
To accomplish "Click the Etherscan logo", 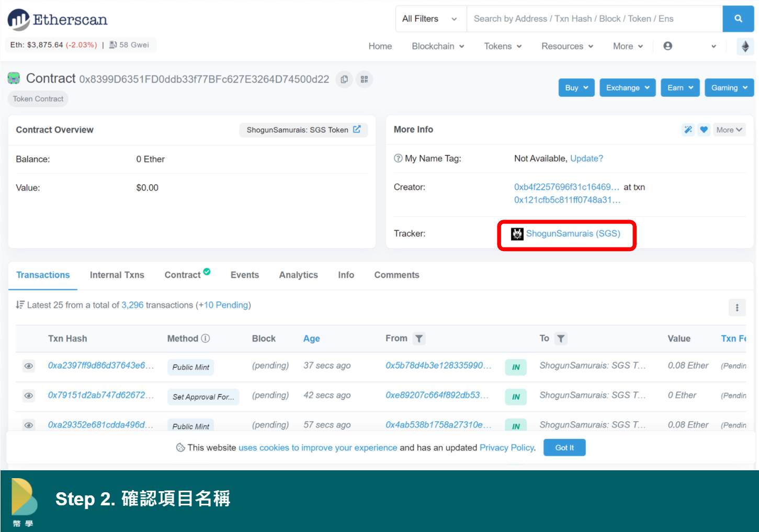I will [x=58, y=20].
